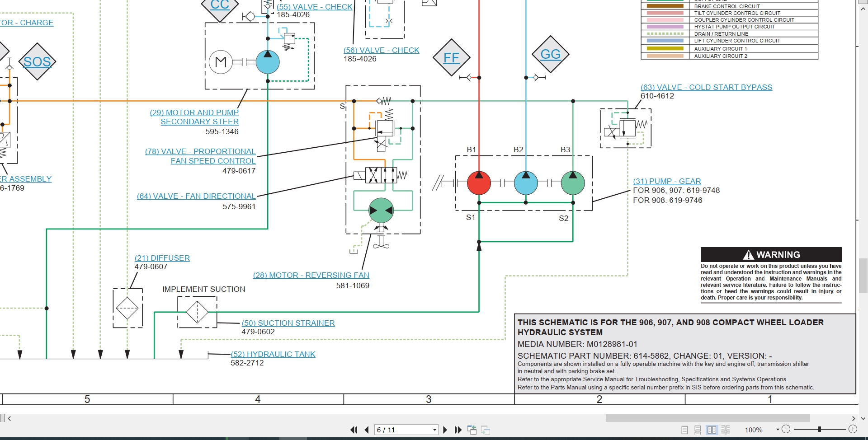The height and width of the screenshot is (440, 868).
Task: Open the zoom level dropdown arrow
Action: tap(778, 430)
